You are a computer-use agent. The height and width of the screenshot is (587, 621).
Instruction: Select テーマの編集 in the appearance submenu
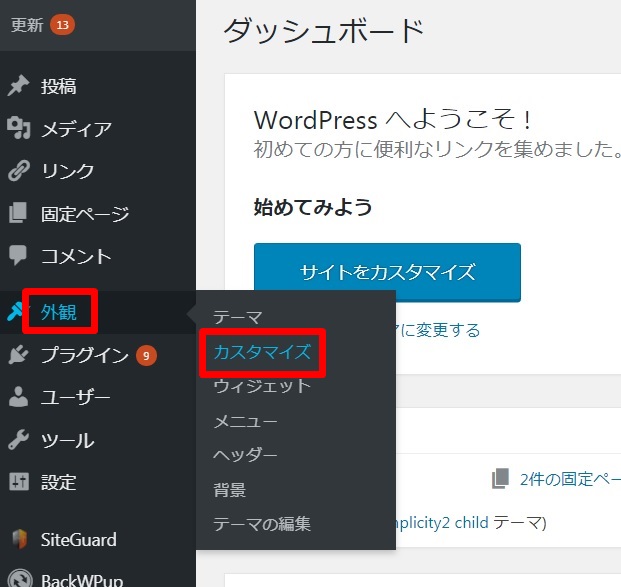point(262,524)
